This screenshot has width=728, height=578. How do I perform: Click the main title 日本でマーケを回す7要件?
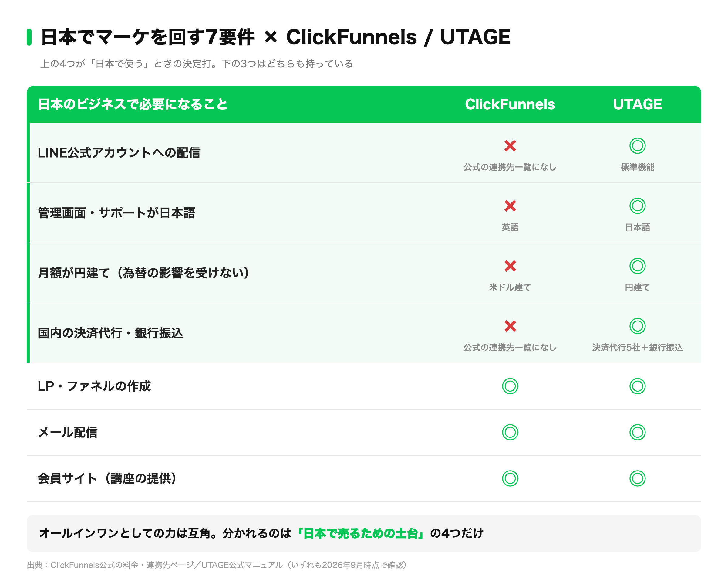tap(147, 37)
